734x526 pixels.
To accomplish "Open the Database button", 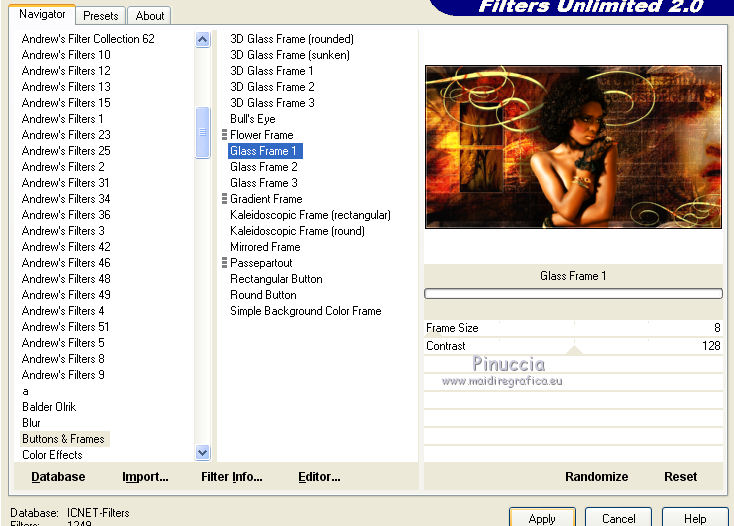I will point(58,476).
